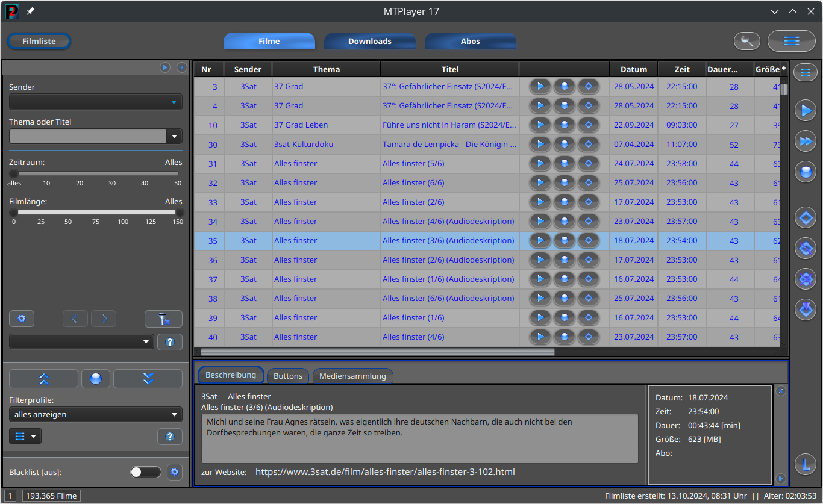Switch to the Filme tab

(269, 41)
